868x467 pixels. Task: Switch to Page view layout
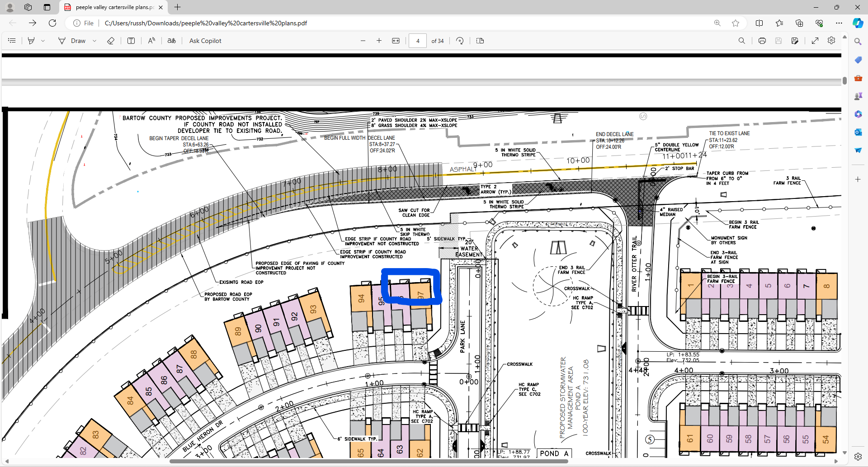[480, 41]
